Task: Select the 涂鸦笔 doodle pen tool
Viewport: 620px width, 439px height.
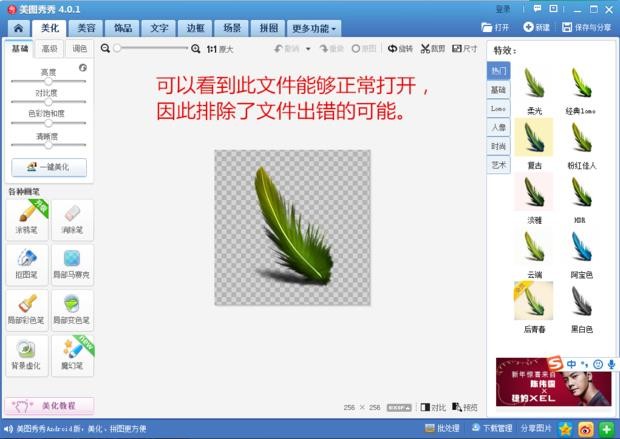Action: (x=27, y=219)
